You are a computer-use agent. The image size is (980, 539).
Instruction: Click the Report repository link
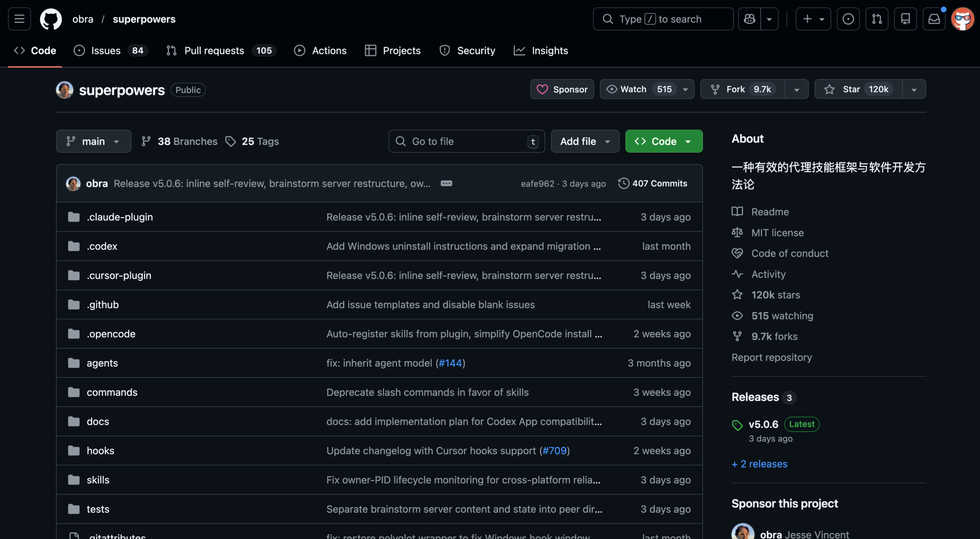coord(771,357)
